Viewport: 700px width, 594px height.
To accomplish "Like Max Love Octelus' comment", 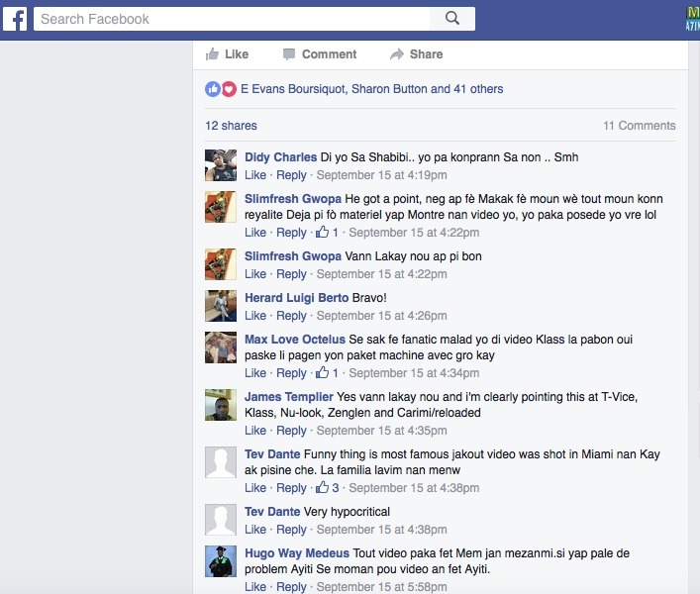I will coord(255,373).
